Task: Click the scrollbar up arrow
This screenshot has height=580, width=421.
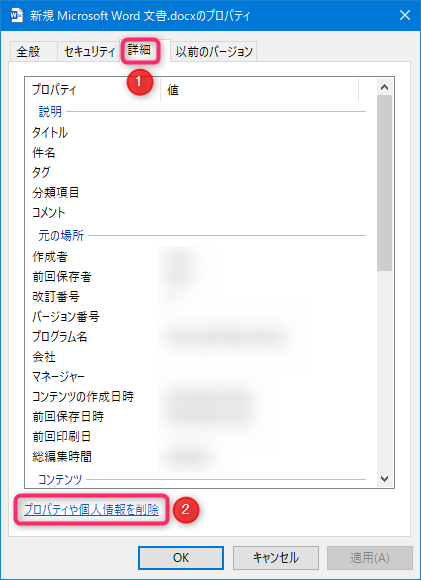Action: (x=384, y=87)
